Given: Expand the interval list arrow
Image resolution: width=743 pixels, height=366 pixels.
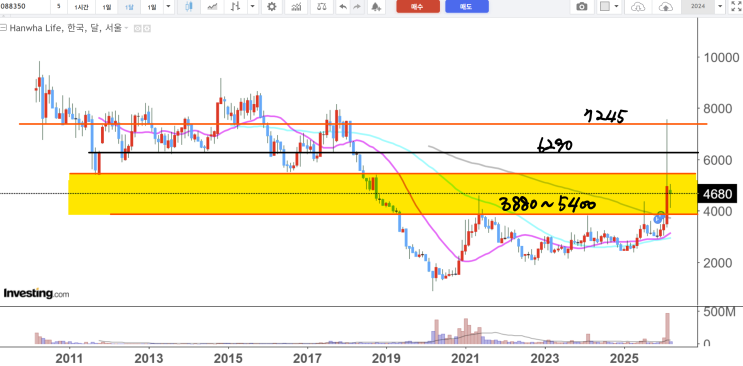Looking at the screenshot, I should 169,7.
